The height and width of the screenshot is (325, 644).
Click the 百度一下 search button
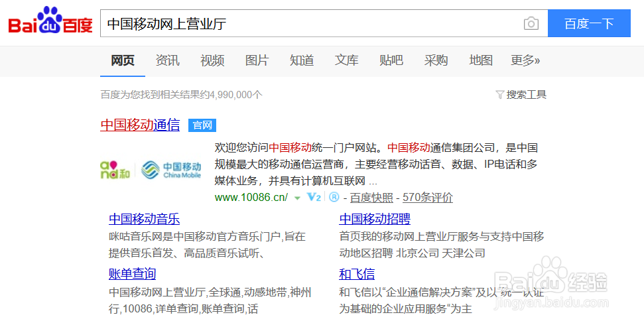point(589,23)
